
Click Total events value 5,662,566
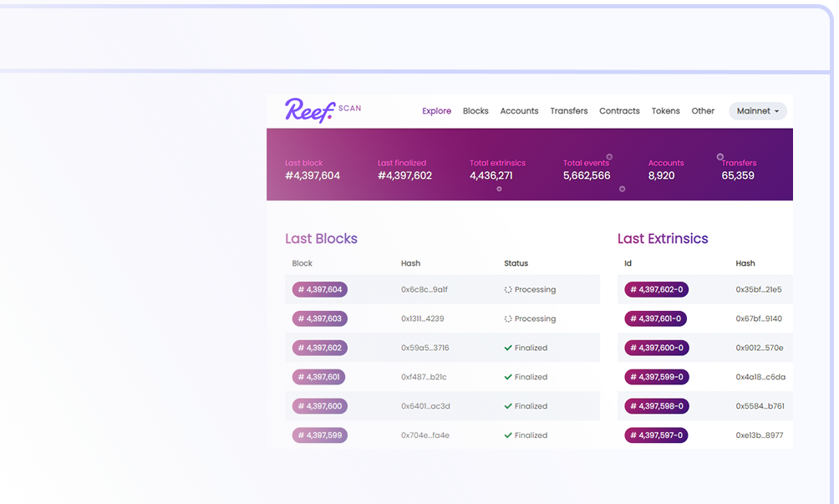coord(587,176)
